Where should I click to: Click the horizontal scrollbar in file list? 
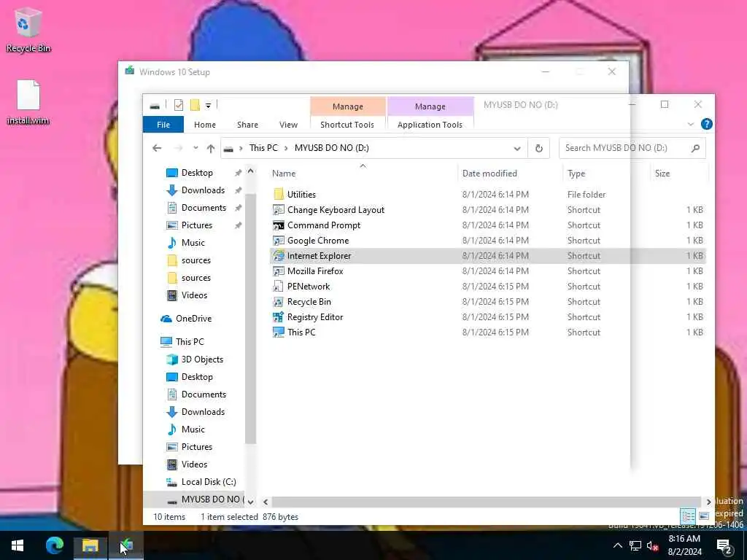pos(486,502)
